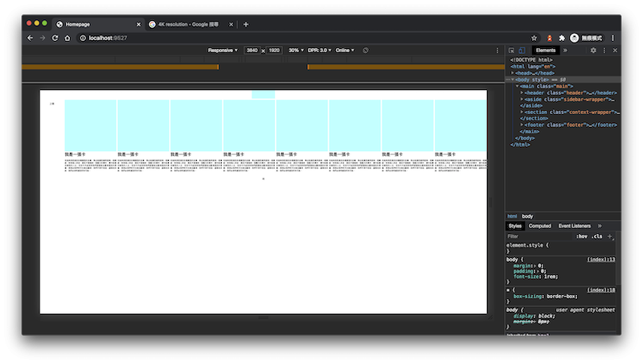Focus the Styles Filter field
The image size is (643, 364).
click(538, 236)
